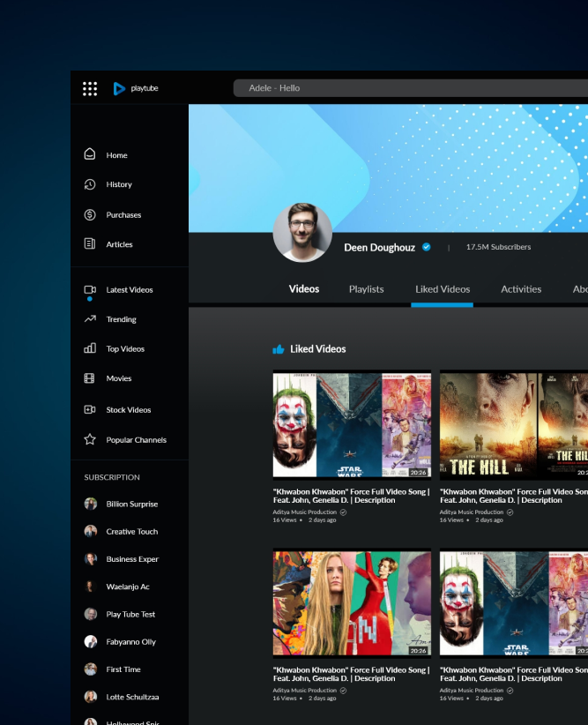Open Articles from the sidebar
Screen dimensions: 588x725
[119, 244]
